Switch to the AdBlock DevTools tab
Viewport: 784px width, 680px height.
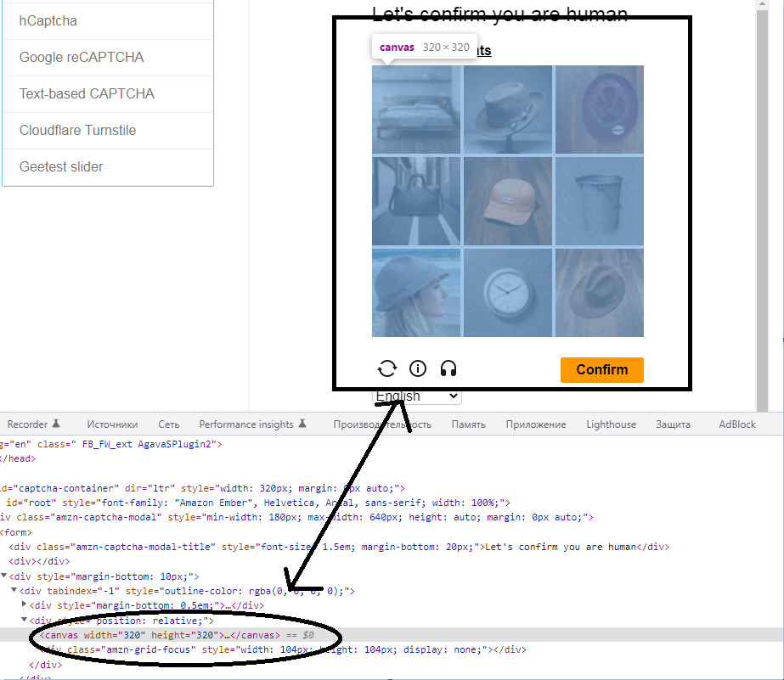coord(737,424)
